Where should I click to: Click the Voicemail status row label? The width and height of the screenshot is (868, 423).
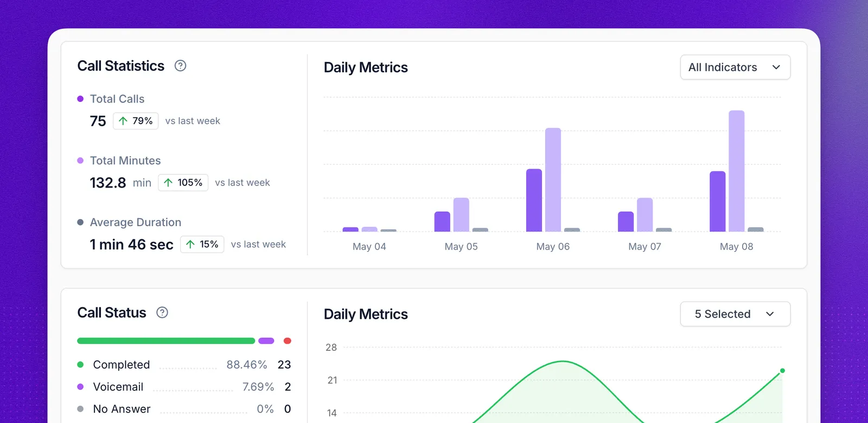coord(118,387)
